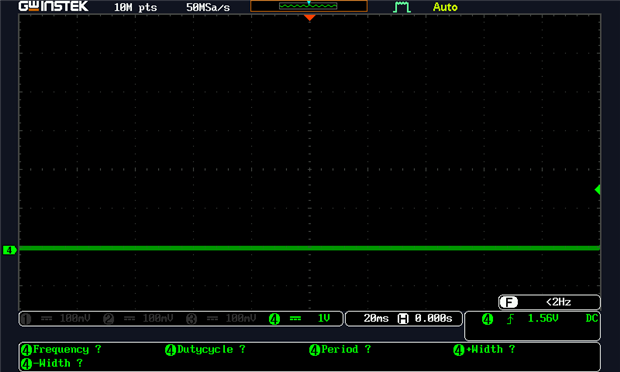The width and height of the screenshot is (620, 372).
Task: Click the green channel 4 trace
Action: (310, 248)
